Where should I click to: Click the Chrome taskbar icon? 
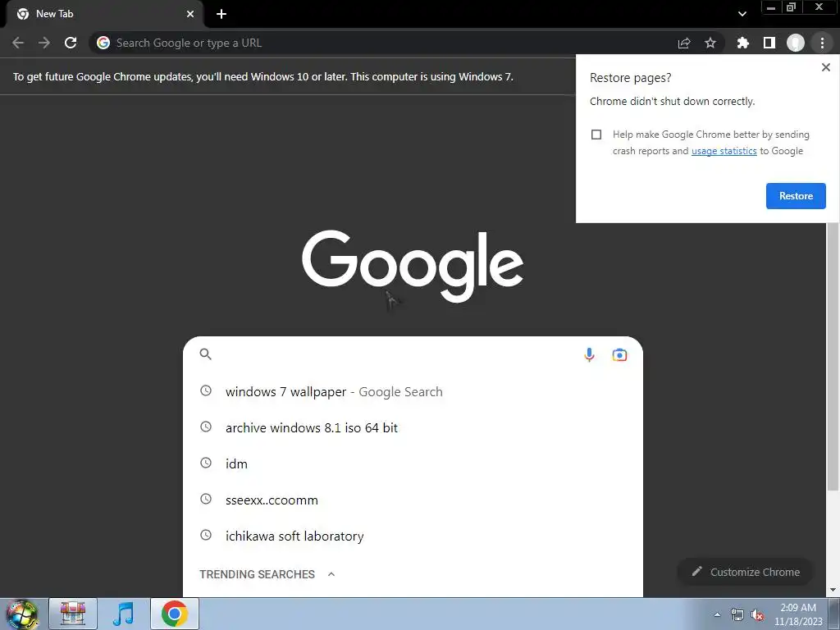pos(175,614)
